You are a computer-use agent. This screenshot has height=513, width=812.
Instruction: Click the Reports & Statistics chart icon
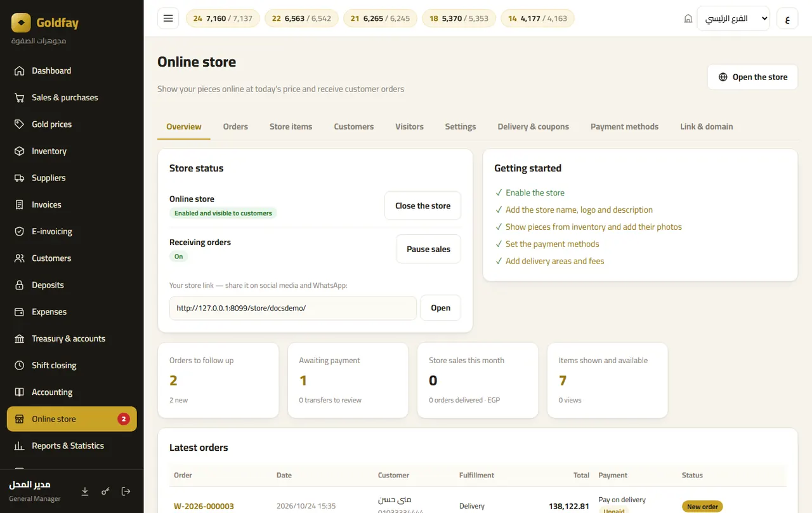pos(20,446)
